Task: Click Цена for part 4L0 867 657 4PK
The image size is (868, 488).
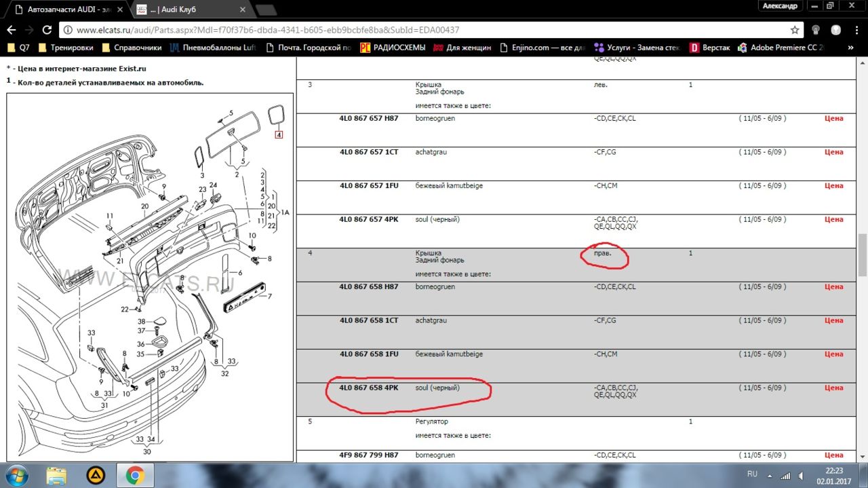Action: click(x=833, y=220)
